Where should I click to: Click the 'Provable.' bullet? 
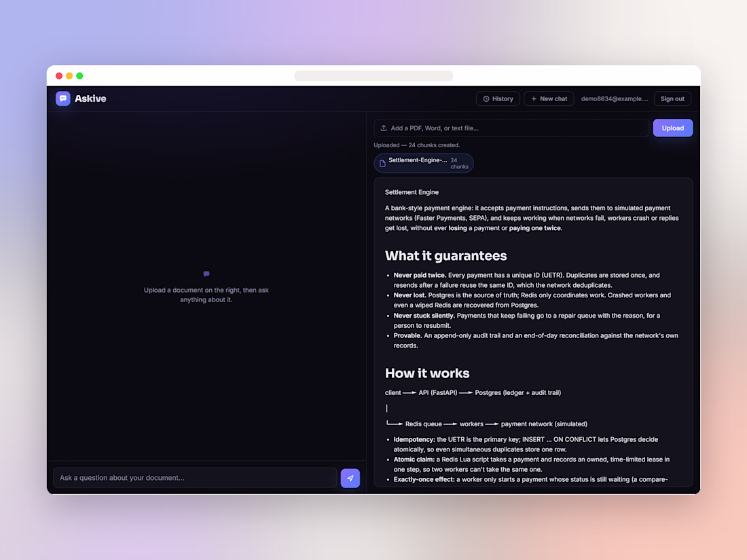tap(536, 341)
